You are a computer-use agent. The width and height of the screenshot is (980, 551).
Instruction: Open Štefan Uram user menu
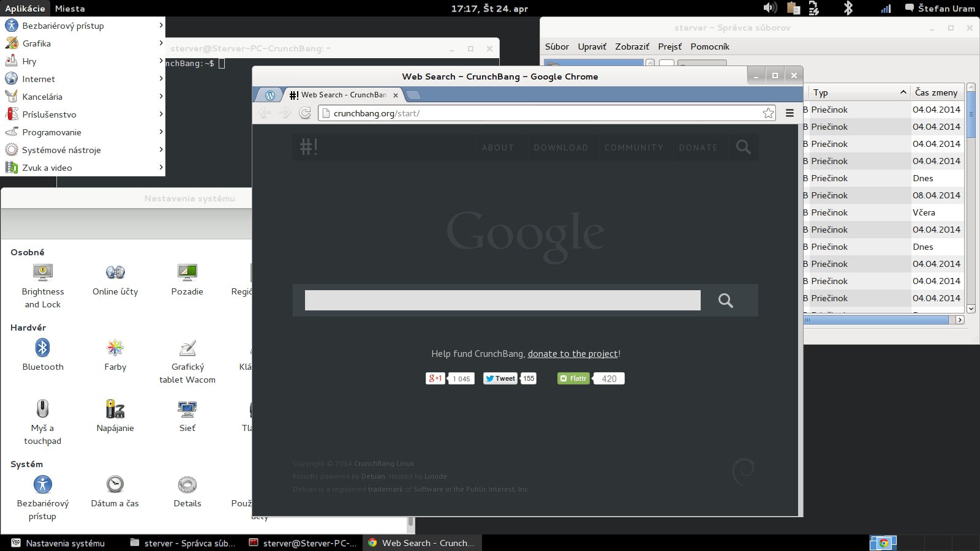[940, 9]
